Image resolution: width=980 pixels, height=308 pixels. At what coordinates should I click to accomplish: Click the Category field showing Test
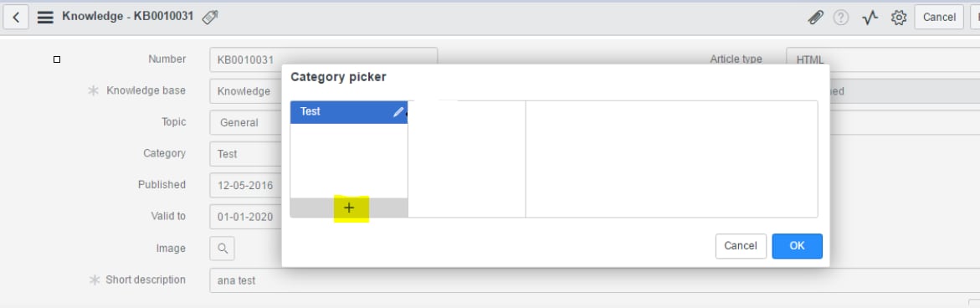pos(246,153)
